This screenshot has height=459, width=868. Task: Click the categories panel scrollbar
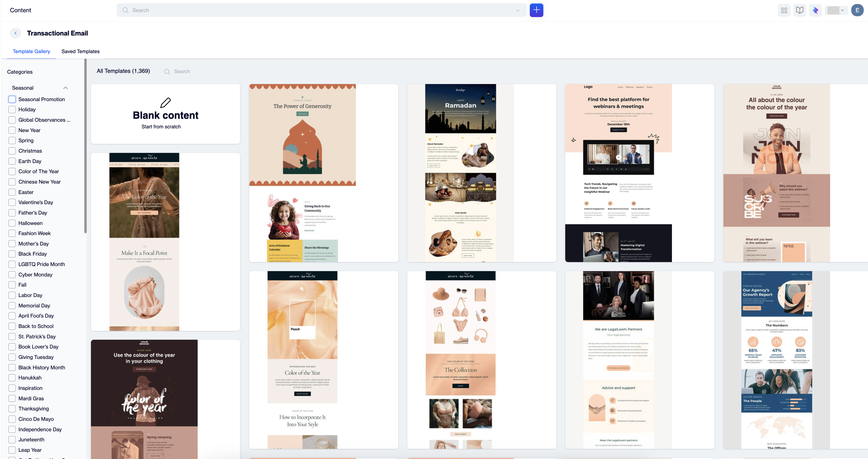point(86,146)
